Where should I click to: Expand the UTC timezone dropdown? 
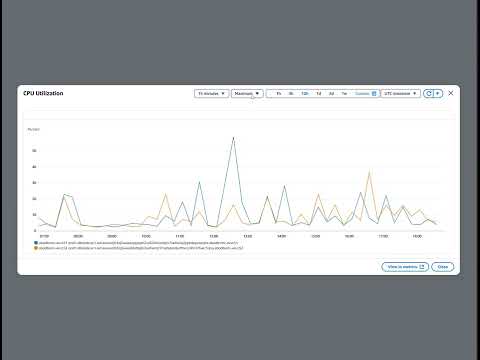click(400, 94)
